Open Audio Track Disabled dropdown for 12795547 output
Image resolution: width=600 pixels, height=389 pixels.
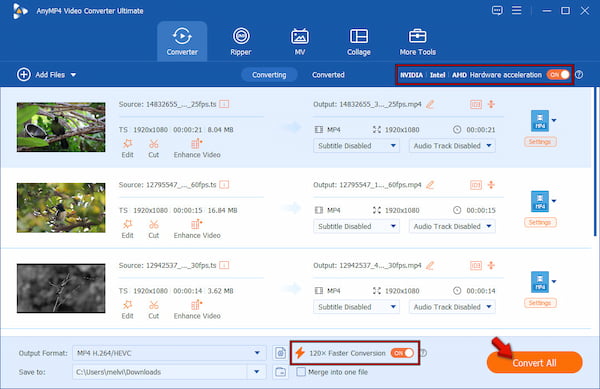click(452, 226)
